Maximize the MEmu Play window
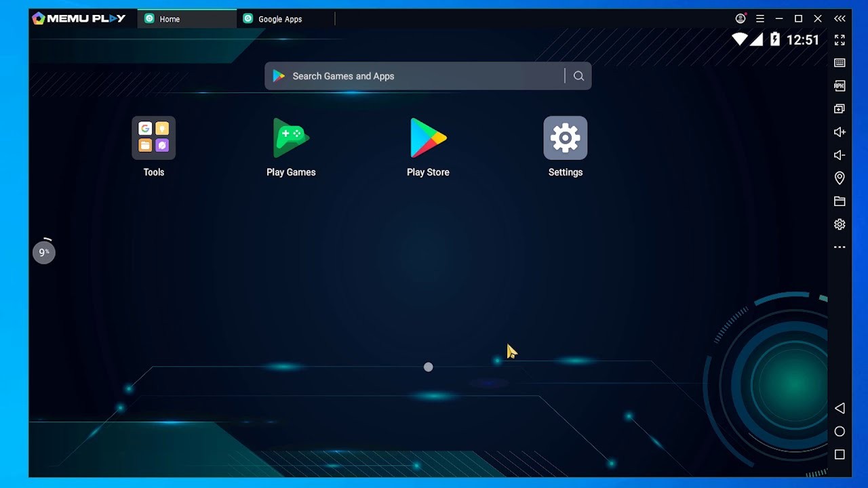868x488 pixels. click(798, 19)
